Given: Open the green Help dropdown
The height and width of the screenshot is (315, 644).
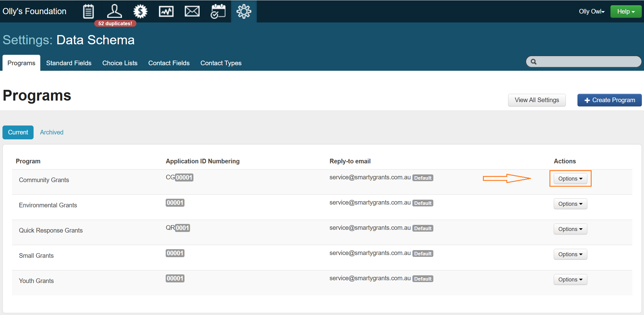Looking at the screenshot, I should pyautogui.click(x=626, y=12).
